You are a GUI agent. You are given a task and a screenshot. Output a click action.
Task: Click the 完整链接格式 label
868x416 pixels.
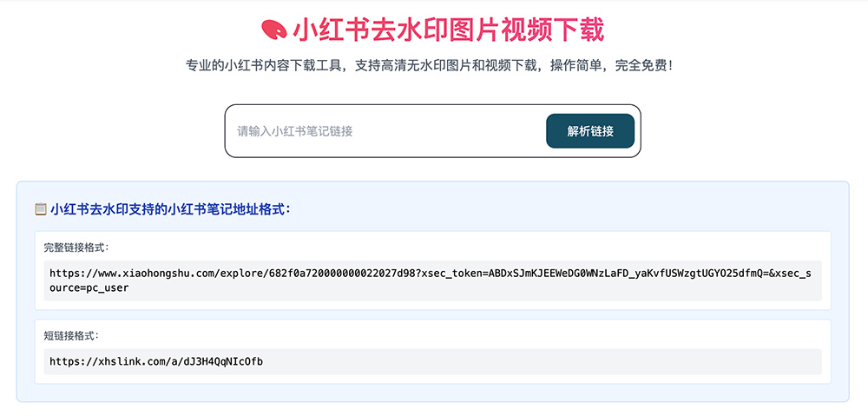pyautogui.click(x=76, y=248)
